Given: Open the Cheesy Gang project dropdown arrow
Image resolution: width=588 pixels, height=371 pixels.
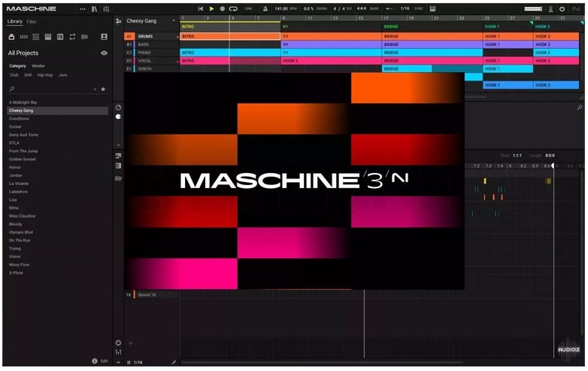Looking at the screenshot, I should pos(174,21).
